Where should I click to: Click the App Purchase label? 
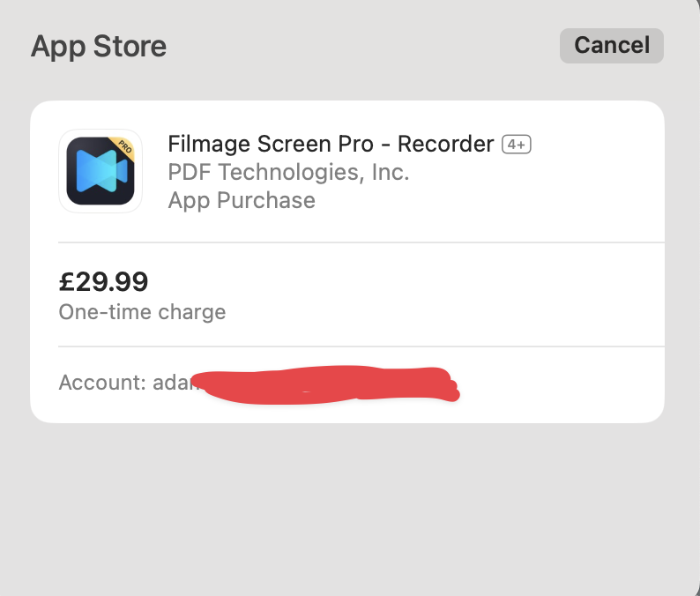point(242,200)
